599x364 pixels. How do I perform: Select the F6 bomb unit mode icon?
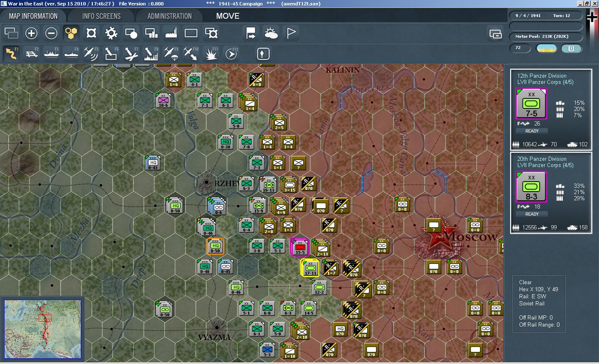tap(111, 54)
